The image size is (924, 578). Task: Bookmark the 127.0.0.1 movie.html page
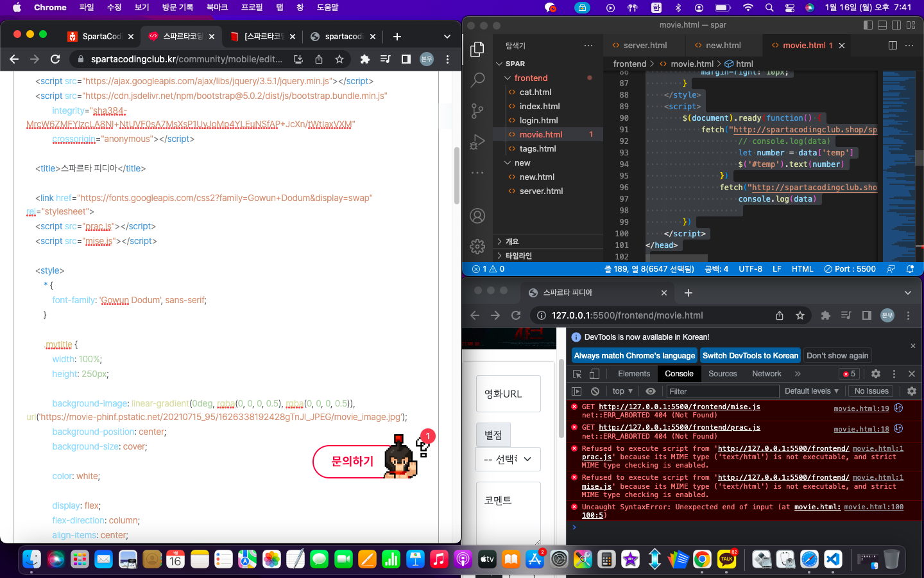point(800,315)
